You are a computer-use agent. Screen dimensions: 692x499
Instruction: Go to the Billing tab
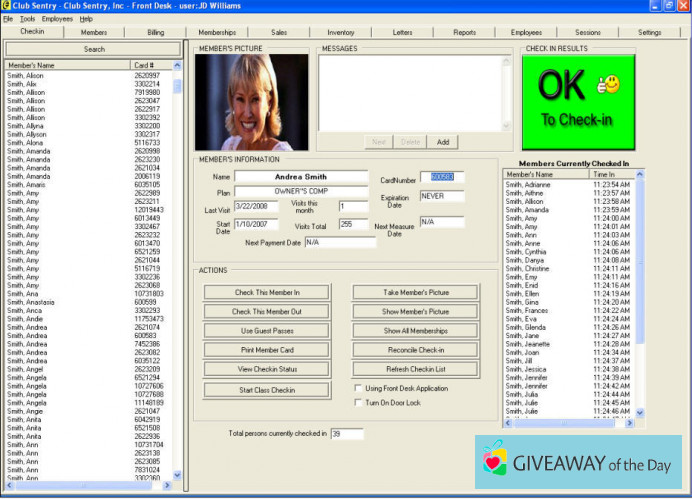[155, 32]
